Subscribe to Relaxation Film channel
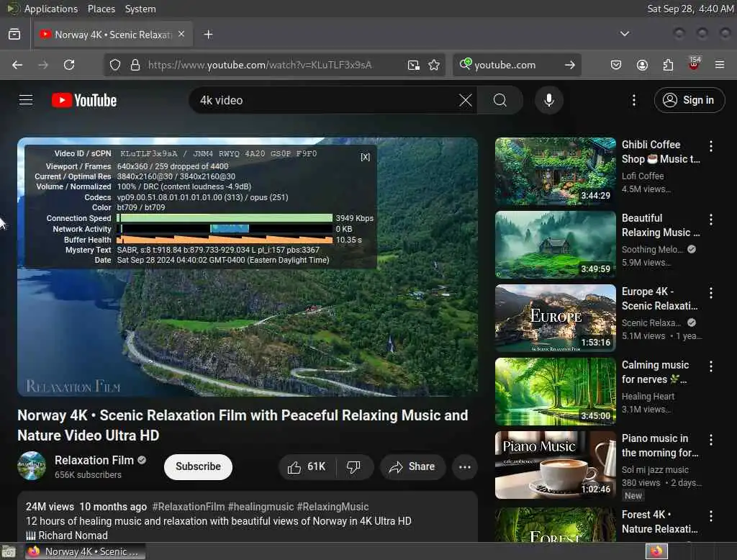This screenshot has height=560, width=737. (x=198, y=467)
